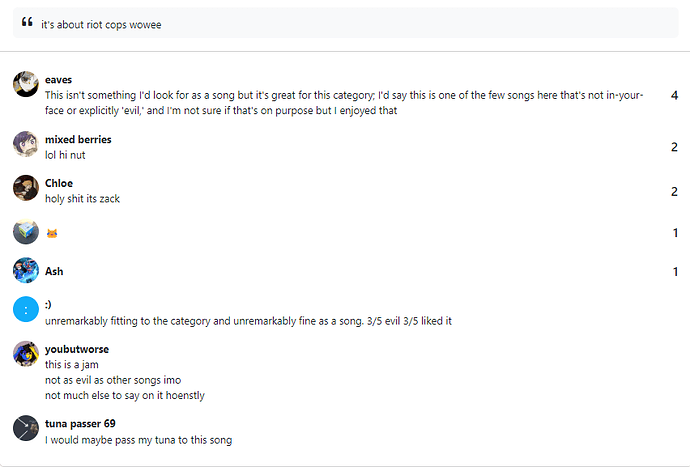Open mixed berries' profile avatar

(26, 143)
